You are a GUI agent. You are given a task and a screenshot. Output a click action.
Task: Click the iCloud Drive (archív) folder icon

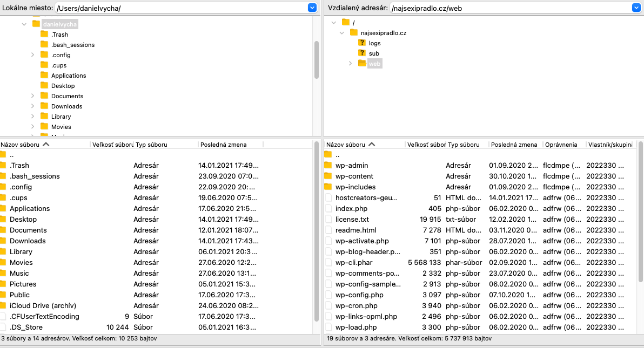(3, 305)
